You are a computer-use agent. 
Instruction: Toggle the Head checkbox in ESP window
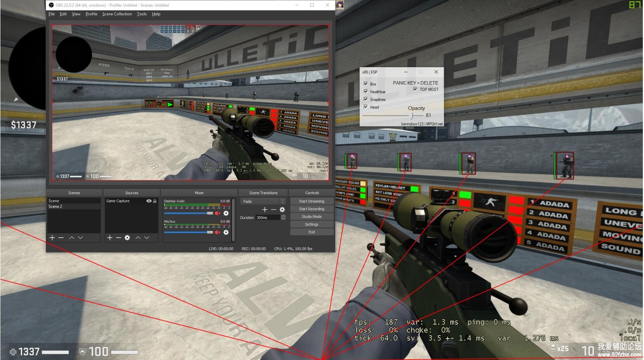click(x=366, y=106)
